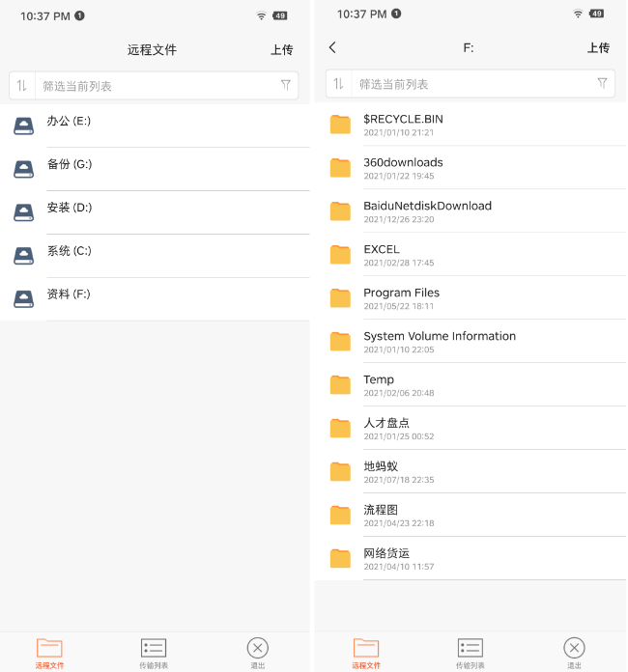Click date 2021/12/26 23:20
628x672 pixels.
pos(399,219)
